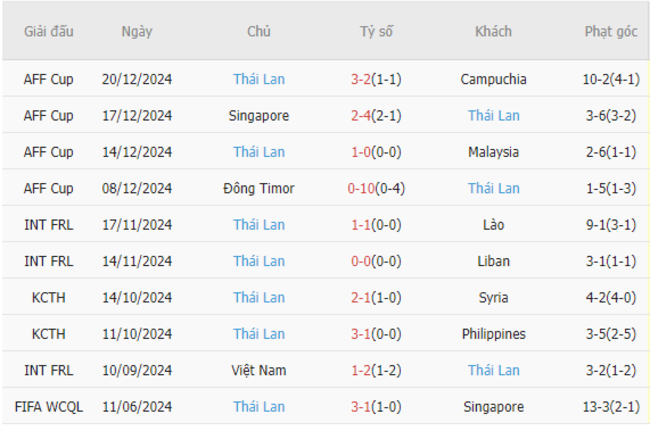This screenshot has width=650, height=431.
Task: Click the Giải đấu column header
Action: 49,31
